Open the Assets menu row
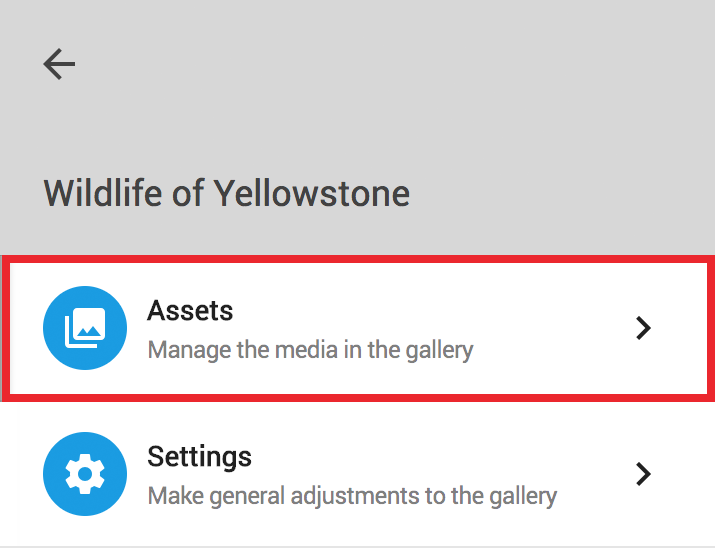This screenshot has height=548, width=715. coord(358,328)
